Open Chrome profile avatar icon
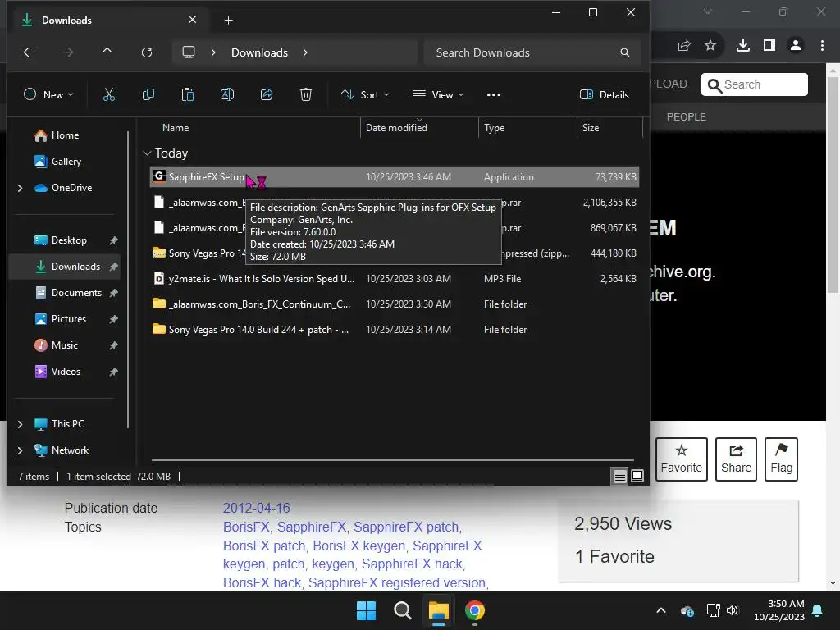This screenshot has width=840, height=630. 796,46
